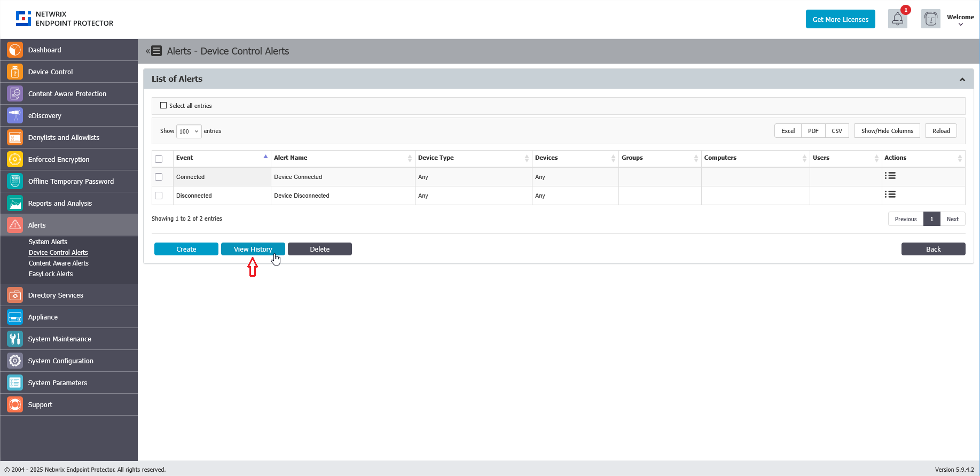Check the Disconnected row checkbox
Viewport: 980px width, 476px height.
(159, 196)
